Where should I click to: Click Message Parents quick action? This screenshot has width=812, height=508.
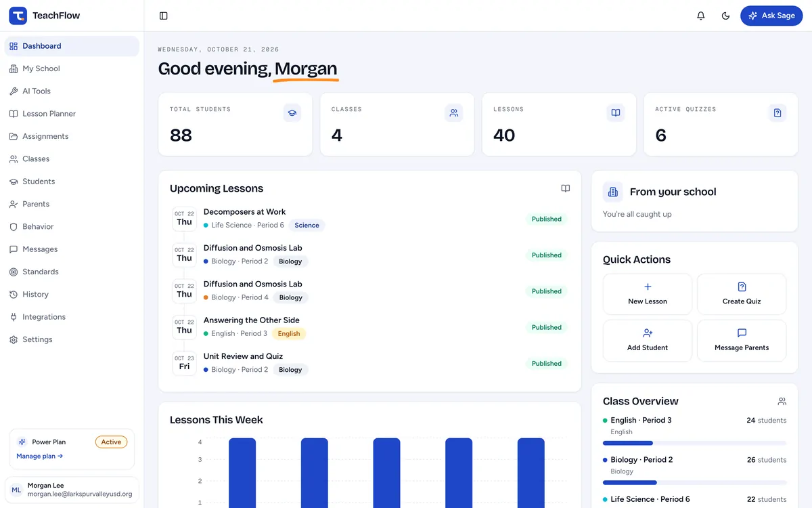pos(742,340)
